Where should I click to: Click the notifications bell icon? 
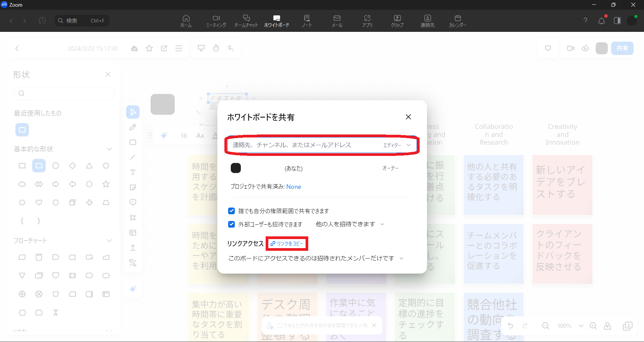point(601,21)
